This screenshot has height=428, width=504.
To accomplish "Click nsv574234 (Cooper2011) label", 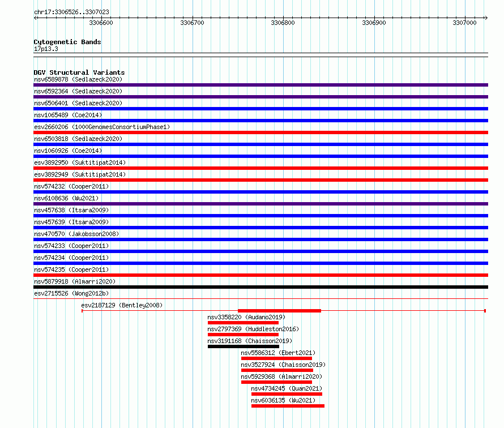I will 71,258.
